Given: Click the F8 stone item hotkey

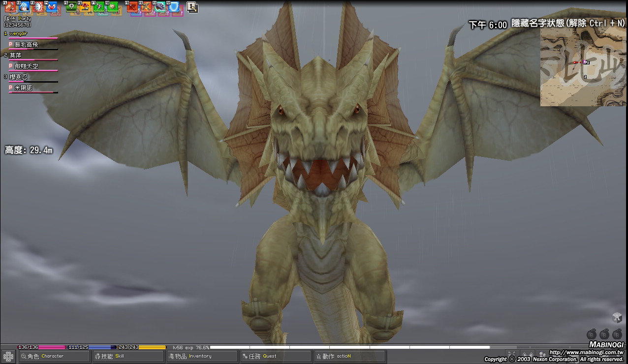Looking at the screenshot, I should pos(113,7).
